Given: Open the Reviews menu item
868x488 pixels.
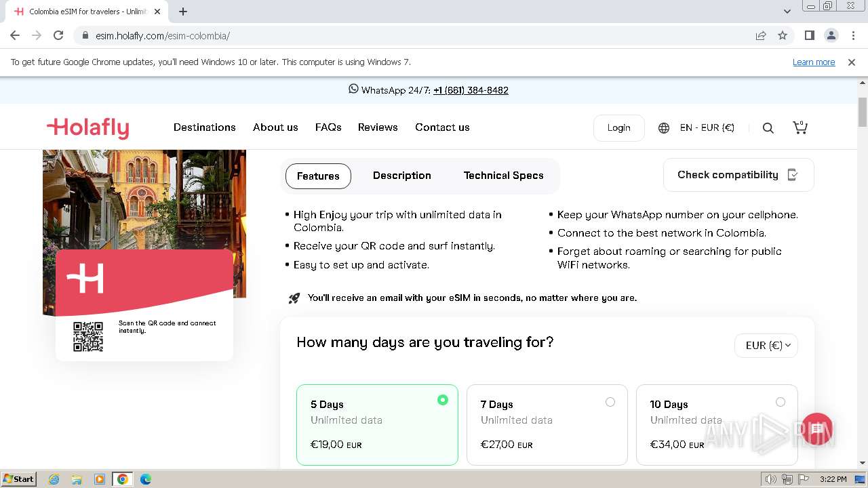Looking at the screenshot, I should 378,127.
